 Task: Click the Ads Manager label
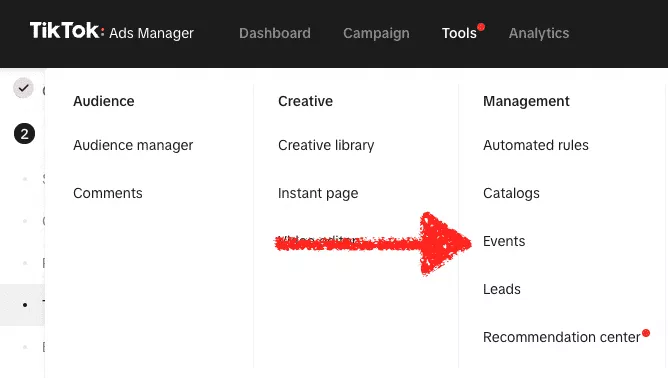151,33
